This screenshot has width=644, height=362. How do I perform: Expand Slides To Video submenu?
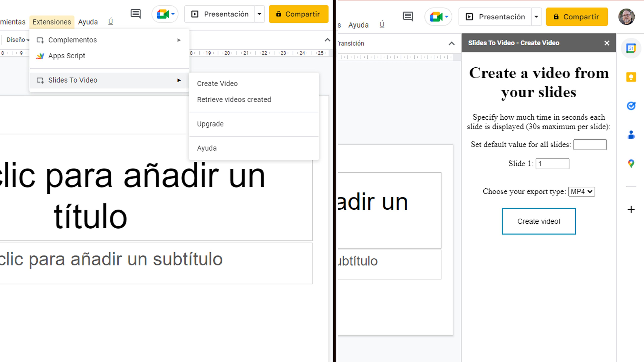coord(109,80)
